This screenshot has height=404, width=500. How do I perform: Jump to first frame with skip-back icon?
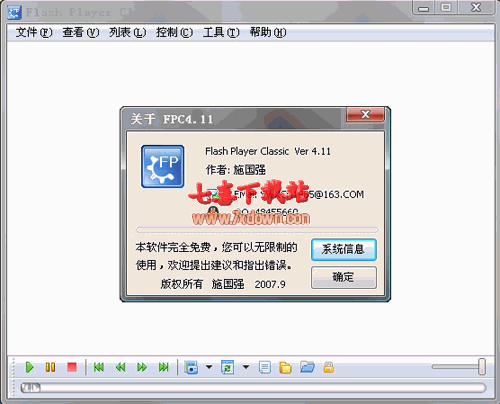coord(99,367)
